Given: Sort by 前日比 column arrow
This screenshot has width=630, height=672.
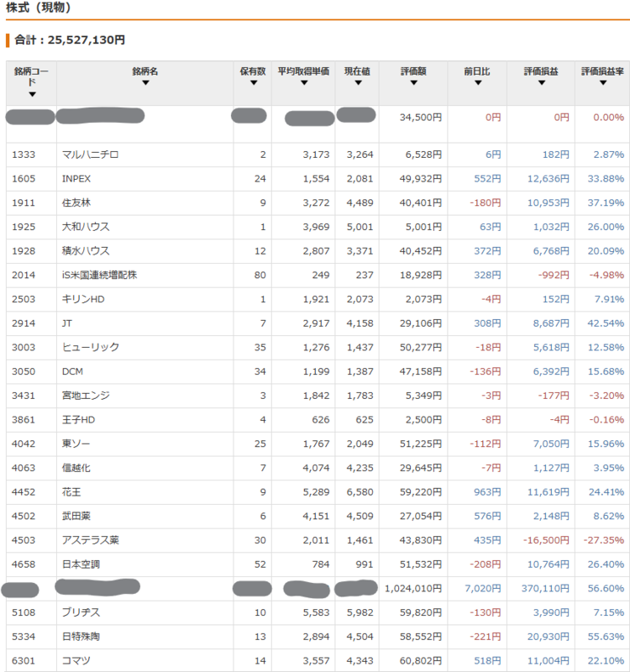Looking at the screenshot, I should (478, 82).
